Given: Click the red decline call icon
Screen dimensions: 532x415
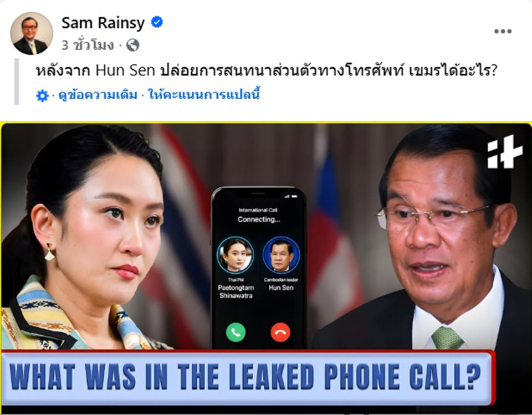Looking at the screenshot, I should click(280, 332).
